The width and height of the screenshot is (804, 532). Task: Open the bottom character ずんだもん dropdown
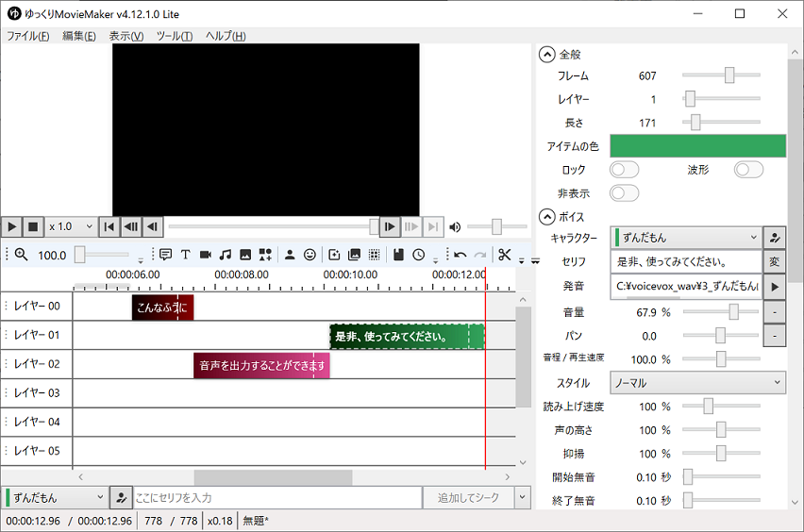(x=56, y=498)
